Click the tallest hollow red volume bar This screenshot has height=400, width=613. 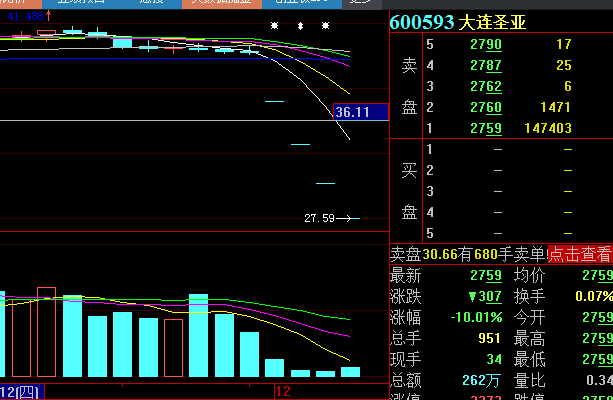pyautogui.click(x=47, y=332)
